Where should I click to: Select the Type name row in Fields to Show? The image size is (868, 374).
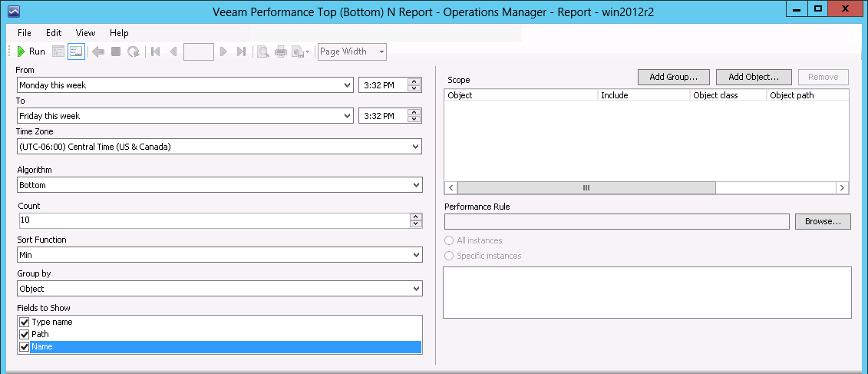point(219,322)
